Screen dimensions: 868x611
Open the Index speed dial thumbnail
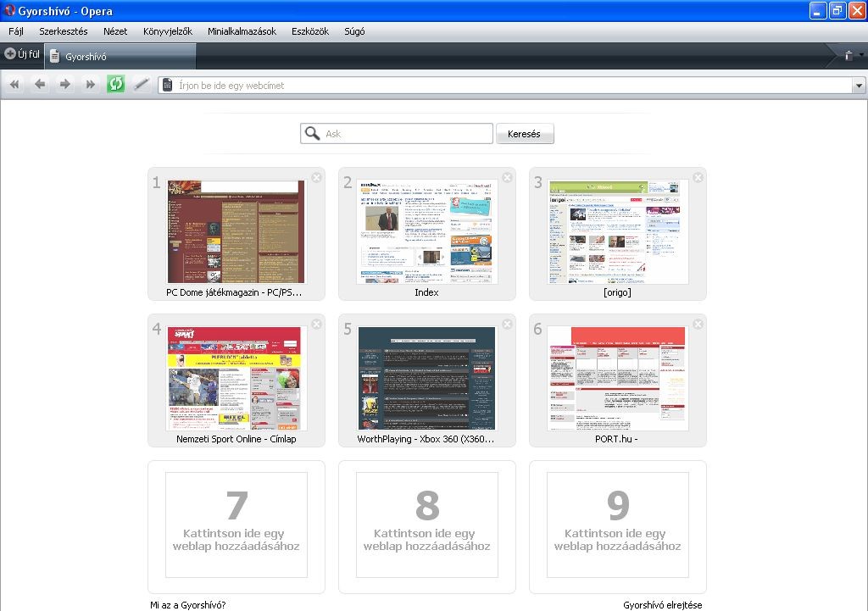(427, 231)
